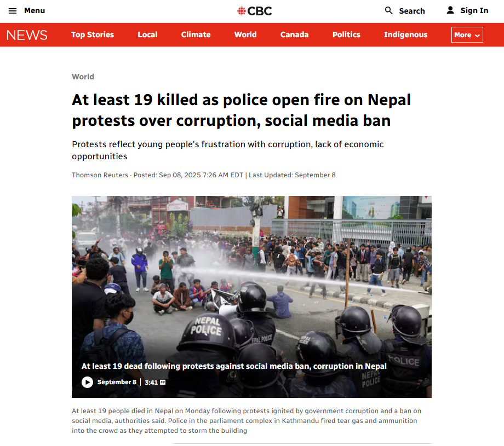Open the Politics section
Screen dimensions: 504x446
[346, 34]
